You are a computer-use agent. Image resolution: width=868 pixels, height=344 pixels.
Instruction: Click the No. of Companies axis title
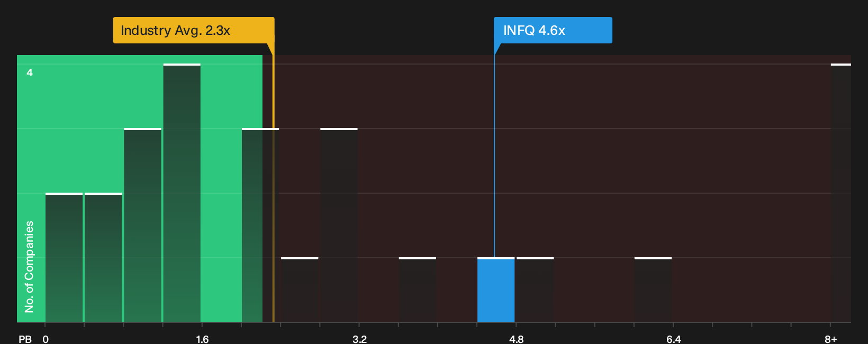(29, 267)
